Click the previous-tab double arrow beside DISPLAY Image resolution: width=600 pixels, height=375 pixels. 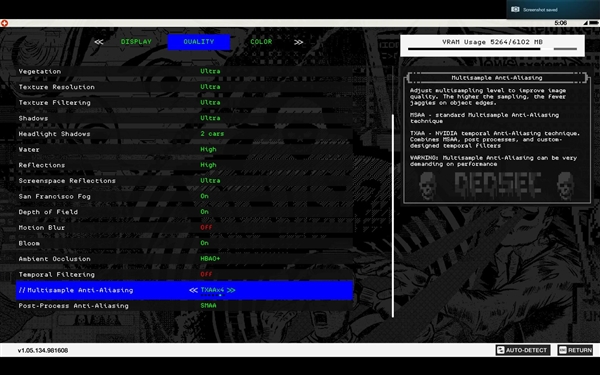99,42
